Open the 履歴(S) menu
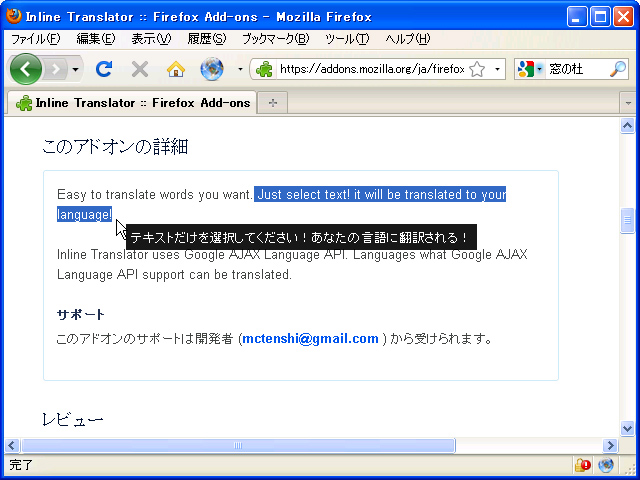The image size is (640, 480). pyautogui.click(x=207, y=39)
